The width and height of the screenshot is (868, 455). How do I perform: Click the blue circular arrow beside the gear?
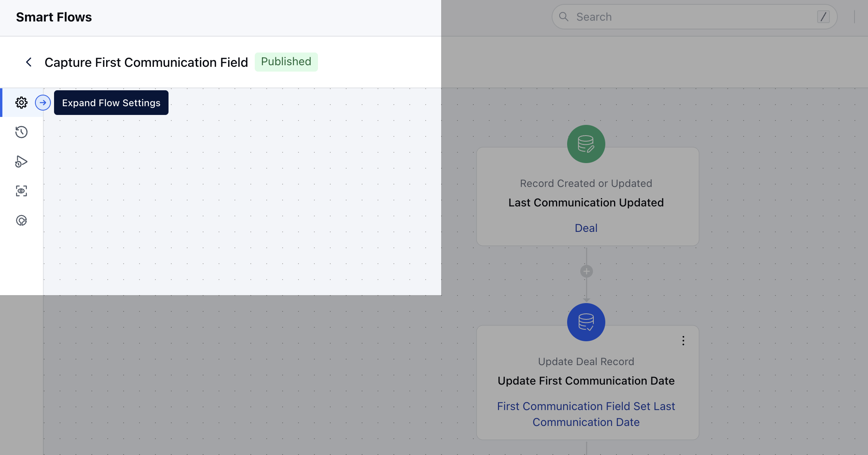(43, 102)
